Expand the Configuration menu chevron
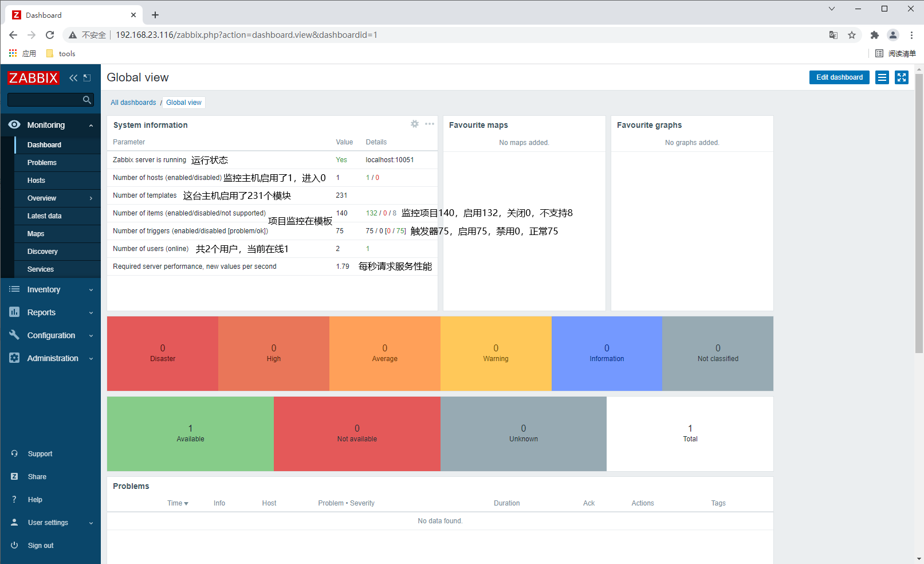The width and height of the screenshot is (924, 564). pyautogui.click(x=91, y=336)
